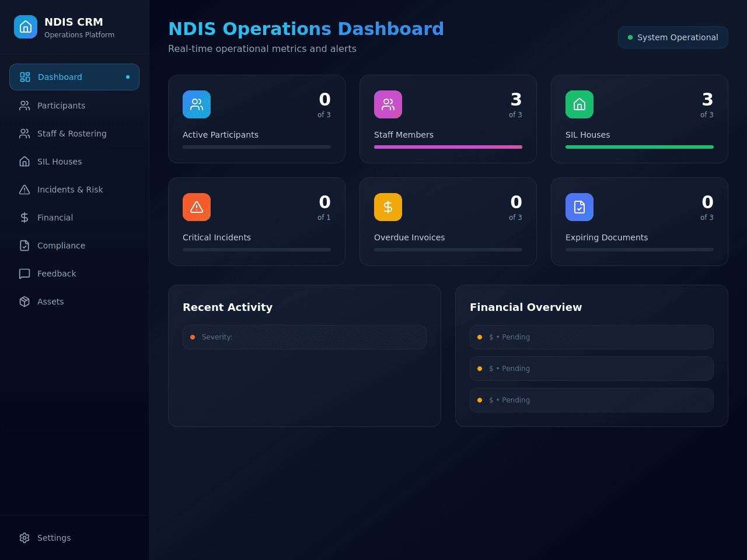Viewport: 747px width, 560px height.
Task: Click the orange Critical Incidents warning icon
Action: pos(197,207)
